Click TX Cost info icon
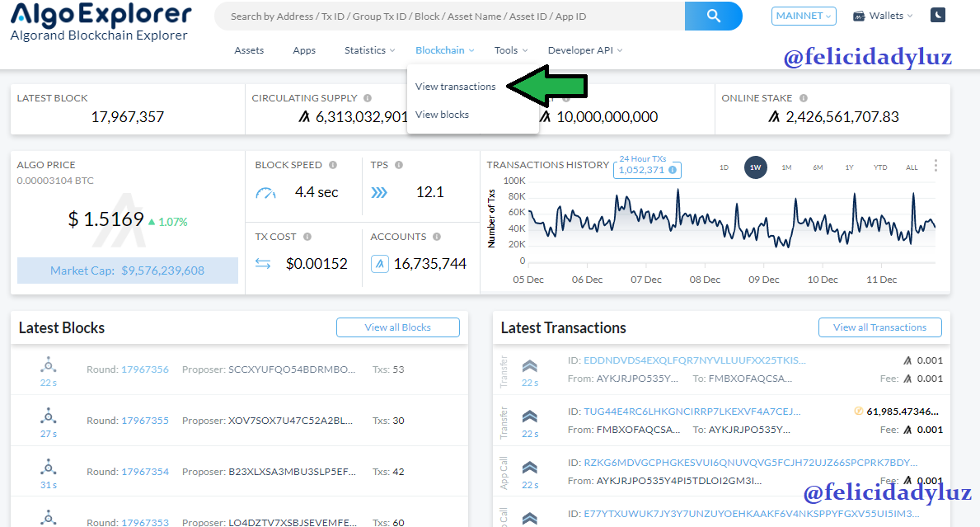The height and width of the screenshot is (527, 980). click(307, 237)
